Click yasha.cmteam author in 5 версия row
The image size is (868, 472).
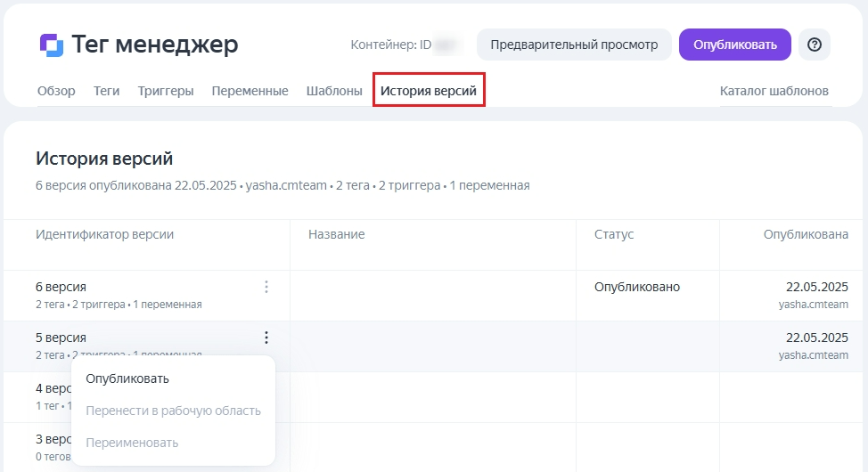(814, 355)
